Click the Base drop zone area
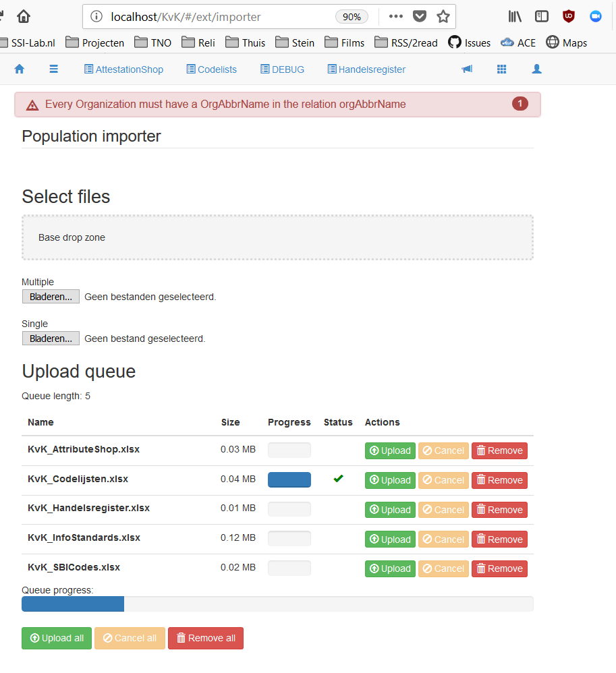Screen dimensions: 616x673 pyautogui.click(x=277, y=237)
